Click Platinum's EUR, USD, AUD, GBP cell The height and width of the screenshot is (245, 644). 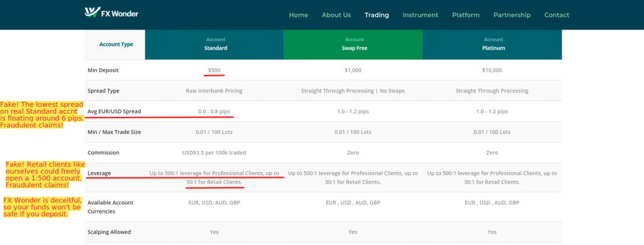click(492, 203)
